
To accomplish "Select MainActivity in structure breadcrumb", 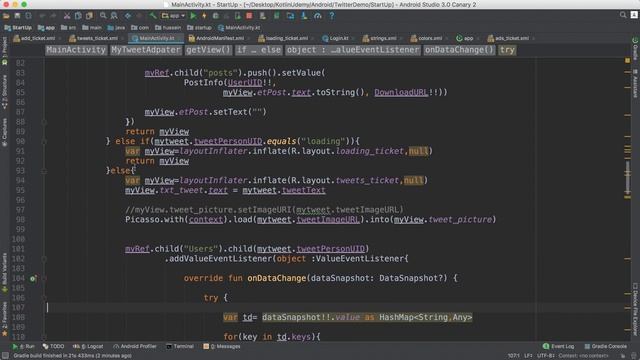I will [x=76, y=50].
